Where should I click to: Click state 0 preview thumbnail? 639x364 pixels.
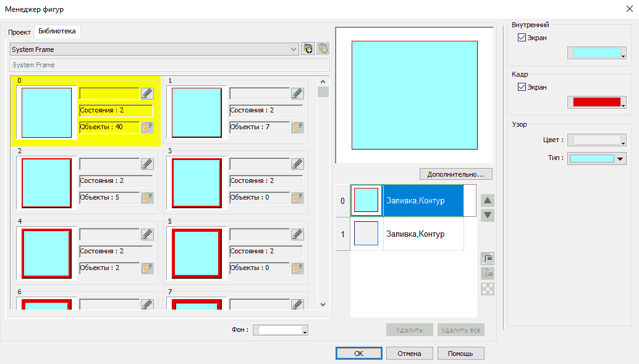coord(366,201)
